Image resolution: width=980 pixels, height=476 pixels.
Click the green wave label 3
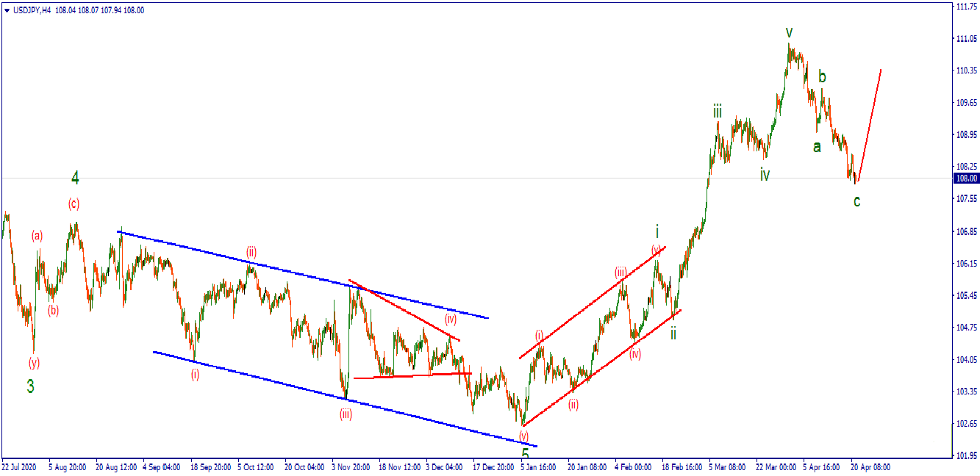[x=30, y=386]
